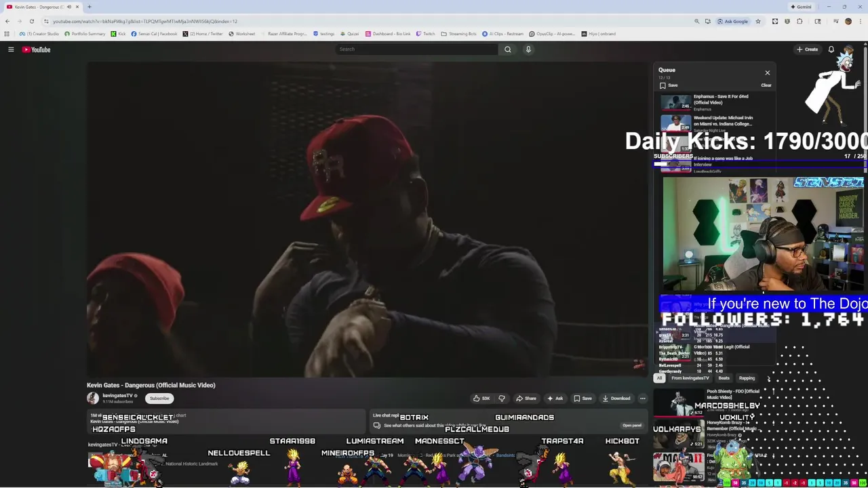Open the Worksheet bookmark
Viewport: 868px width, 488px height.
[x=241, y=34]
